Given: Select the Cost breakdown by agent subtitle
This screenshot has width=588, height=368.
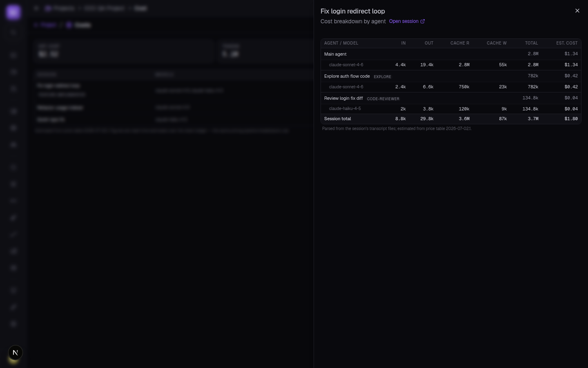Looking at the screenshot, I should 353,21.
